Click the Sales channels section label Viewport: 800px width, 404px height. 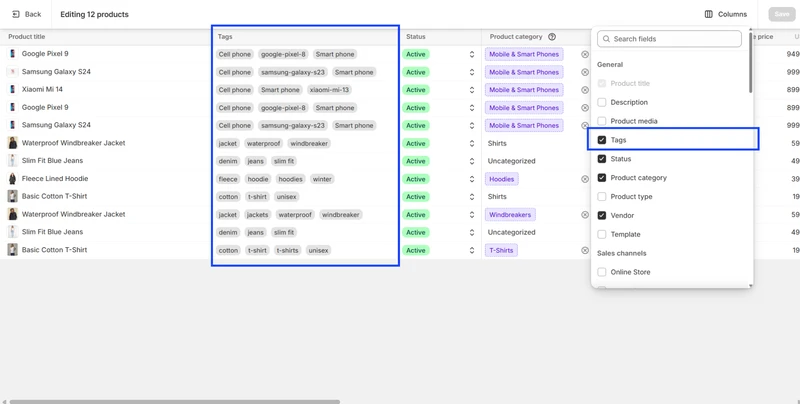(x=621, y=253)
